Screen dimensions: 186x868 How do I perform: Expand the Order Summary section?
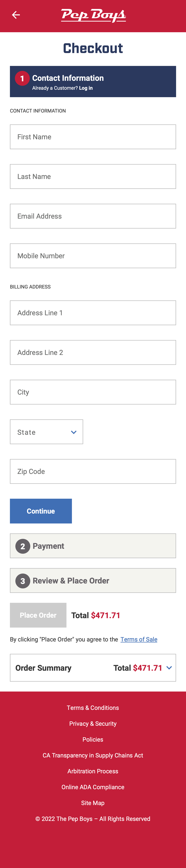tap(93, 668)
